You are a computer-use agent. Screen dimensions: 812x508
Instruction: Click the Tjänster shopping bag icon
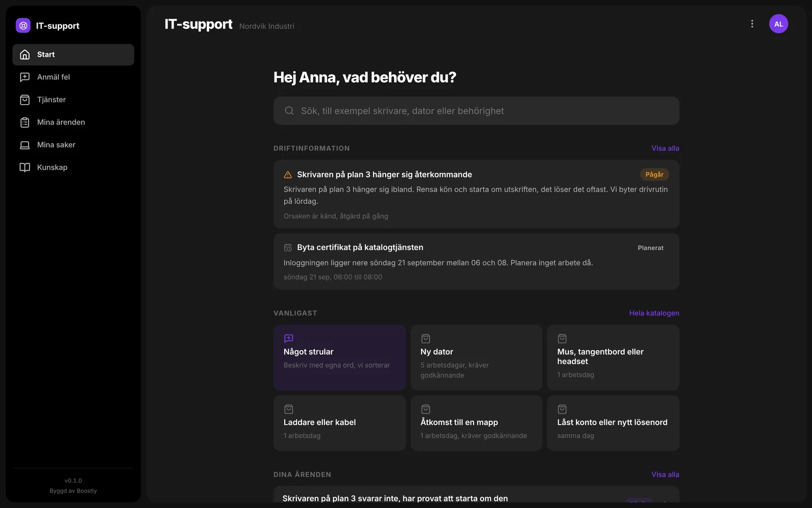click(25, 100)
